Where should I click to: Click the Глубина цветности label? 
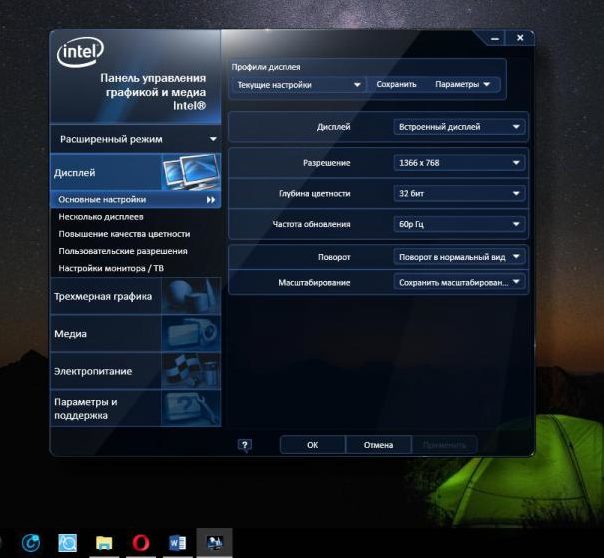click(x=314, y=193)
